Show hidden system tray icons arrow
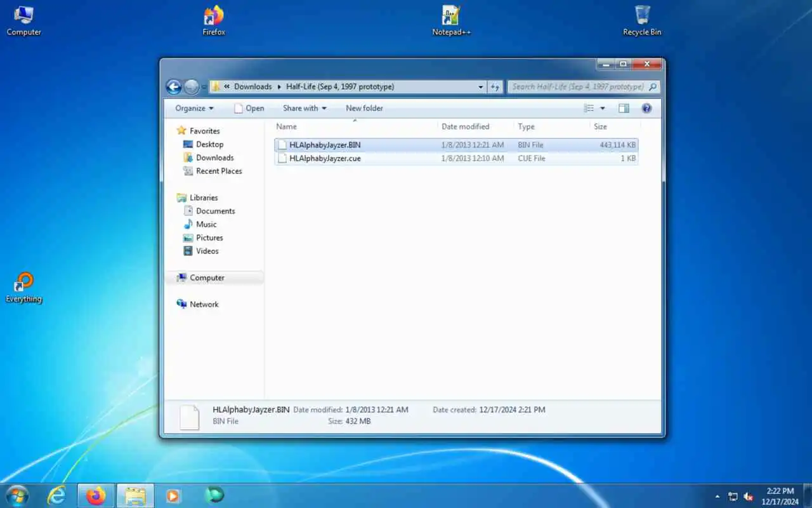Screen dimensions: 812x508 717,497
